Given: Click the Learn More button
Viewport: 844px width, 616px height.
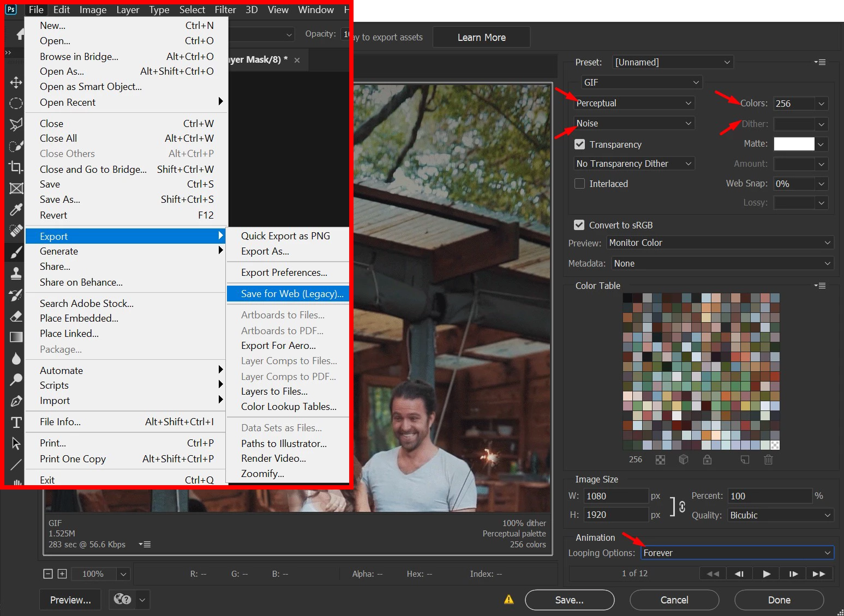Looking at the screenshot, I should click(x=482, y=38).
